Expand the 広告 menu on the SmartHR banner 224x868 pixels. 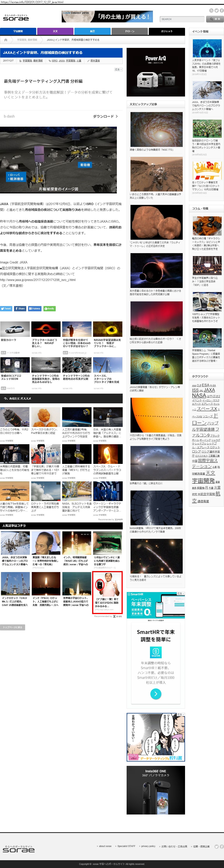pos(181,593)
